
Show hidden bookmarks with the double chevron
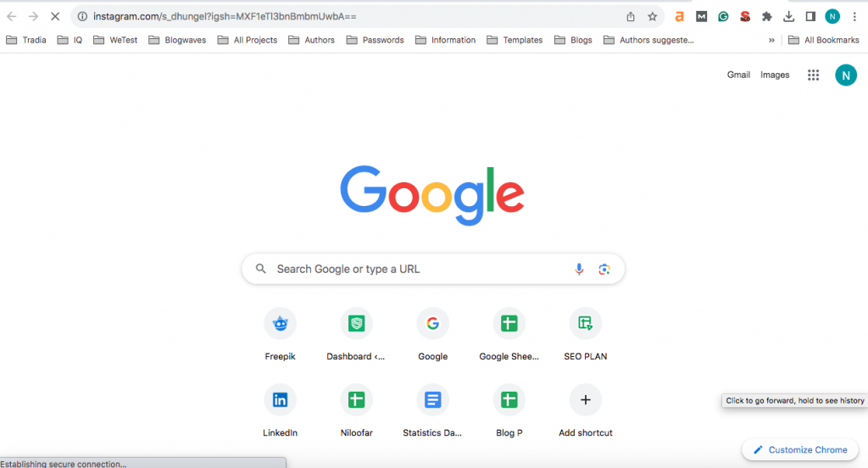point(771,40)
